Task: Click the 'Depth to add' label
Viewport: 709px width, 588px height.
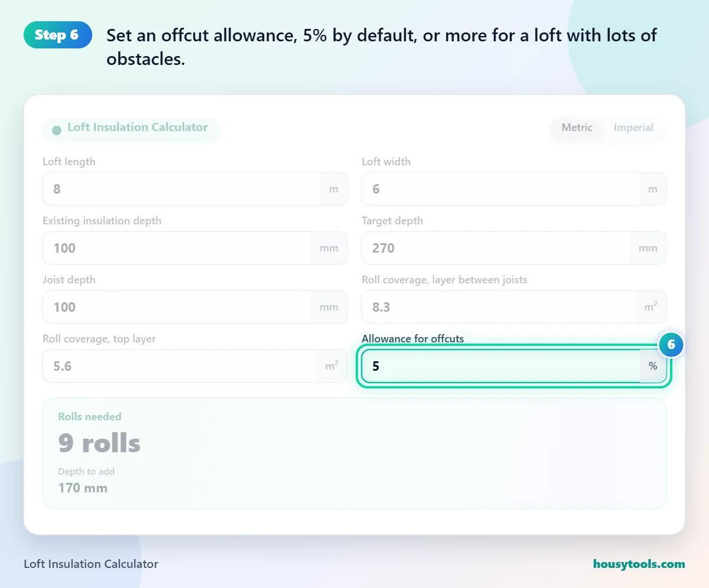Action: coord(86,472)
